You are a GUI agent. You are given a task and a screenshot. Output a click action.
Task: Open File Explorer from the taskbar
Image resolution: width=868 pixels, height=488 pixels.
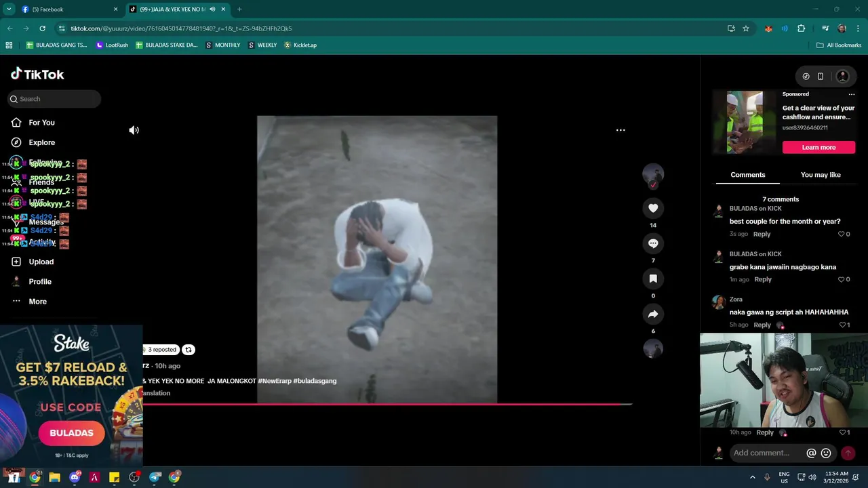(x=55, y=477)
